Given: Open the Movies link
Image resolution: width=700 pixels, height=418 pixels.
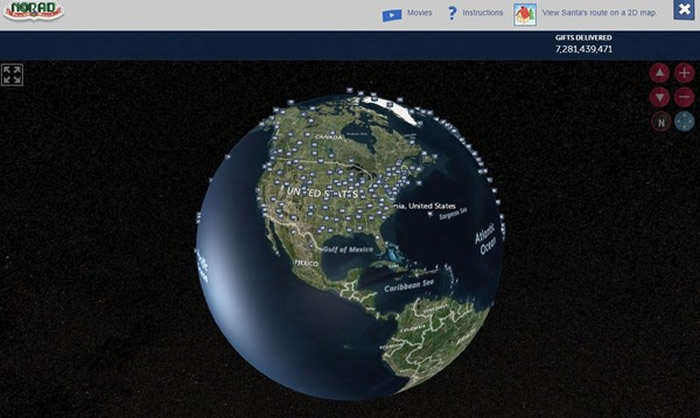Looking at the screenshot, I should click(x=419, y=13).
